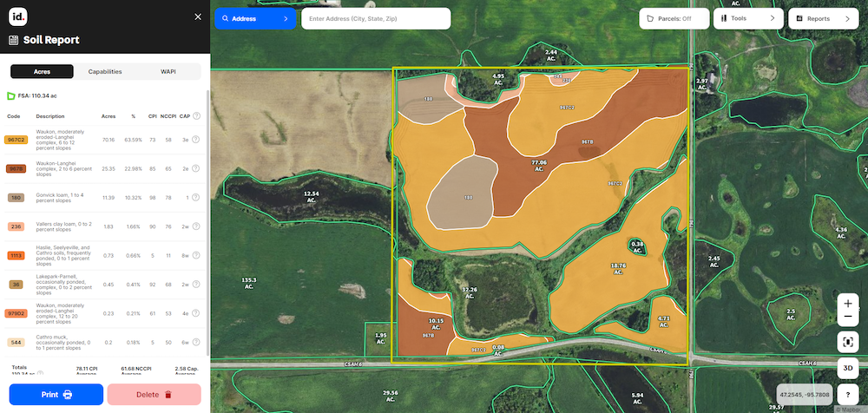Zoom in on the map
868x413 pixels.
tap(847, 305)
